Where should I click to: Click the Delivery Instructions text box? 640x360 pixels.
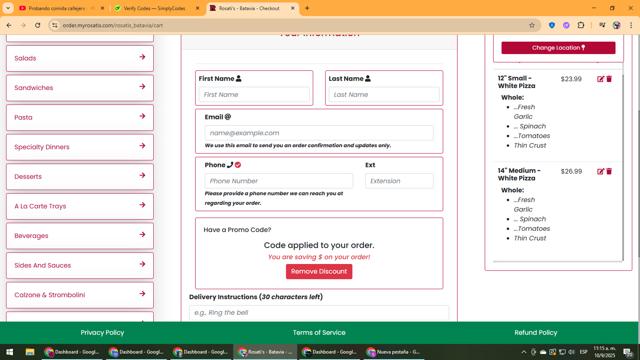pyautogui.click(x=319, y=313)
